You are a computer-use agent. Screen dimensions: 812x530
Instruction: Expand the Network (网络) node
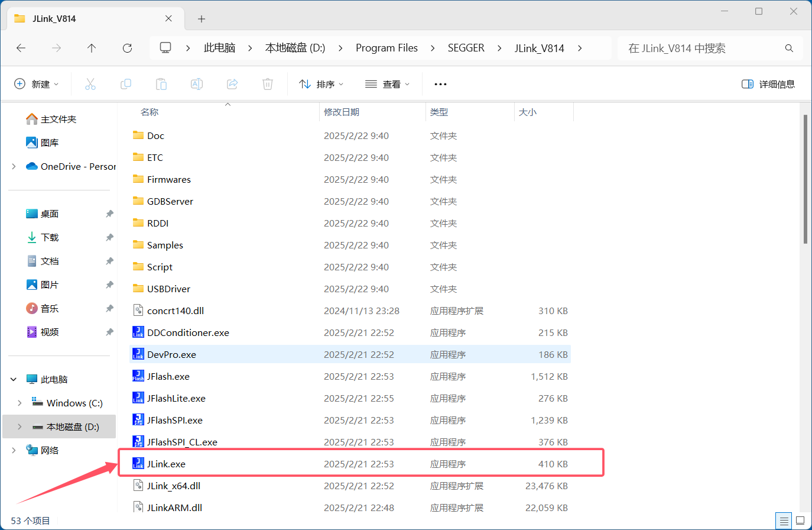14,450
